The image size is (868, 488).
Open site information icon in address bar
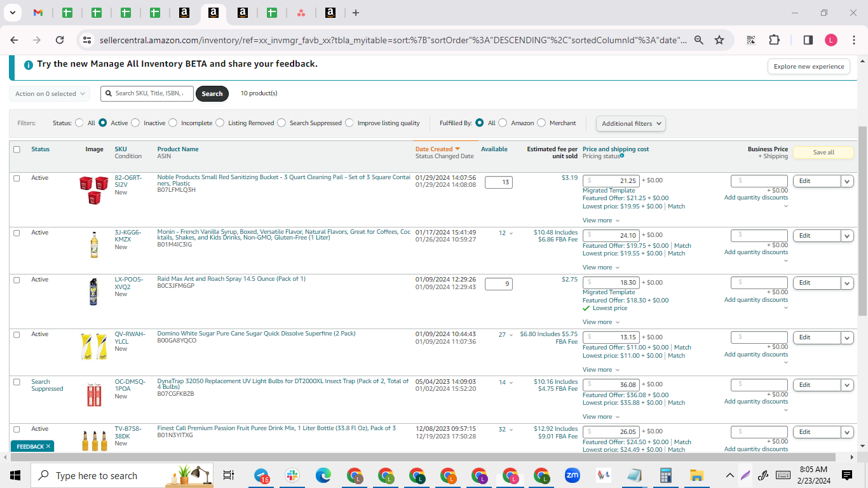[87, 40]
